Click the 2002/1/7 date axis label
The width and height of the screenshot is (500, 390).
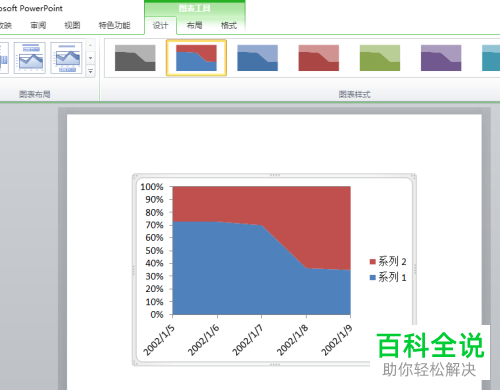[x=248, y=340]
